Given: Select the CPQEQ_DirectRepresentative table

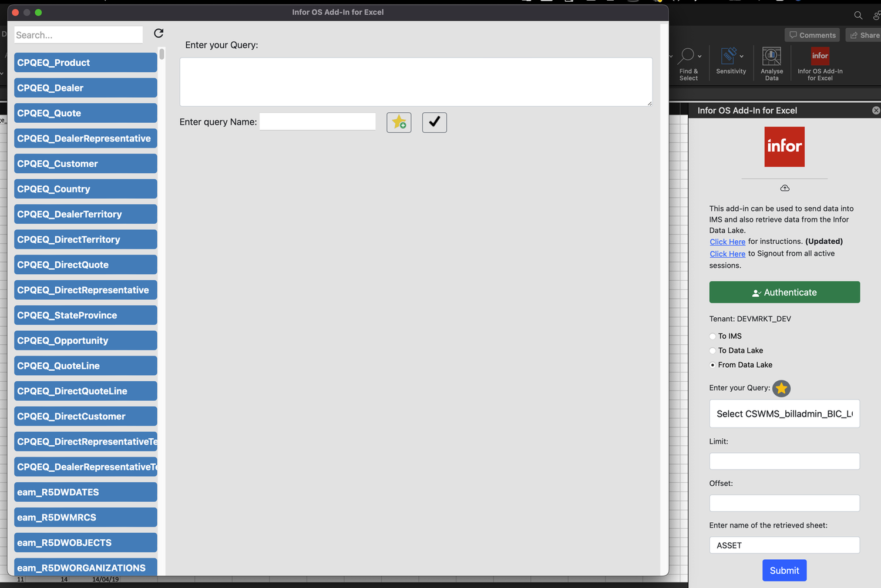Looking at the screenshot, I should [86, 290].
